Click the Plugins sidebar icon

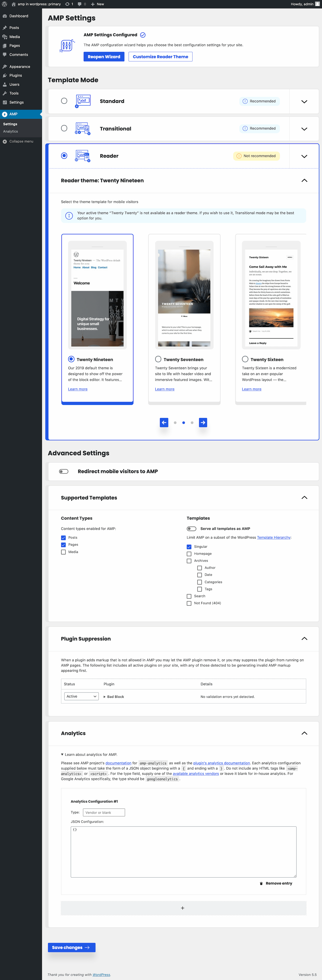(x=5, y=75)
